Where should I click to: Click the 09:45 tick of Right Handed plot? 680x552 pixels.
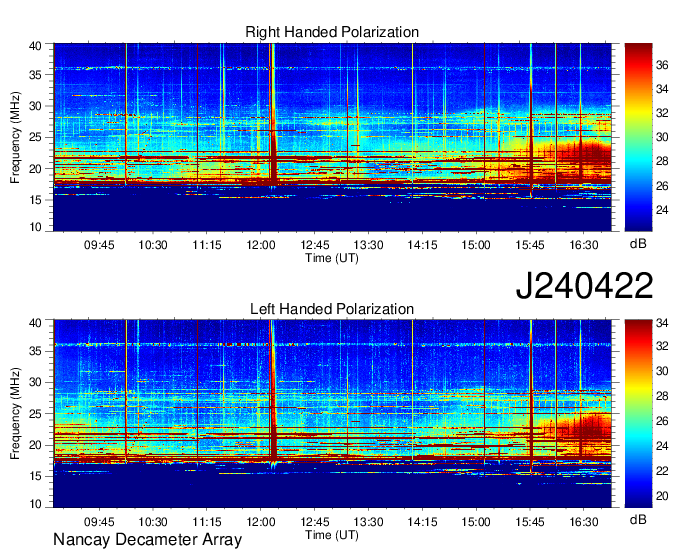[x=99, y=245]
